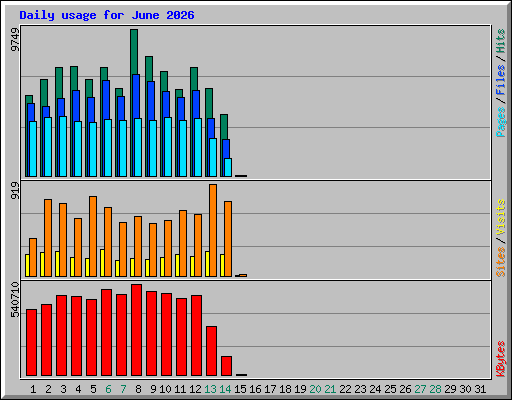Screen dimensions: 512x400
Task: Click day 16 on the x-axis
Action: click(255, 389)
